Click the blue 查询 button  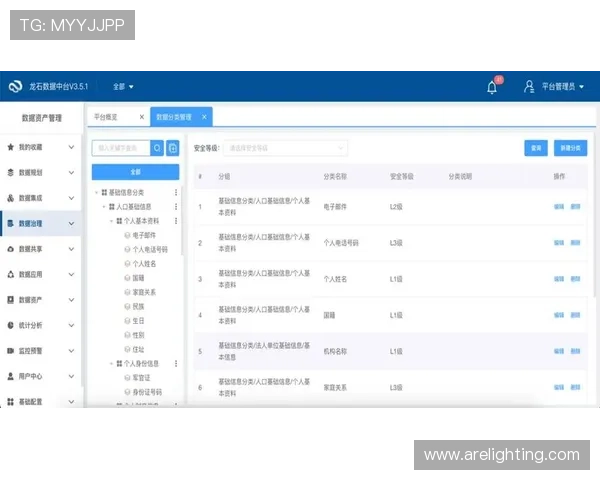pyautogui.click(x=536, y=148)
